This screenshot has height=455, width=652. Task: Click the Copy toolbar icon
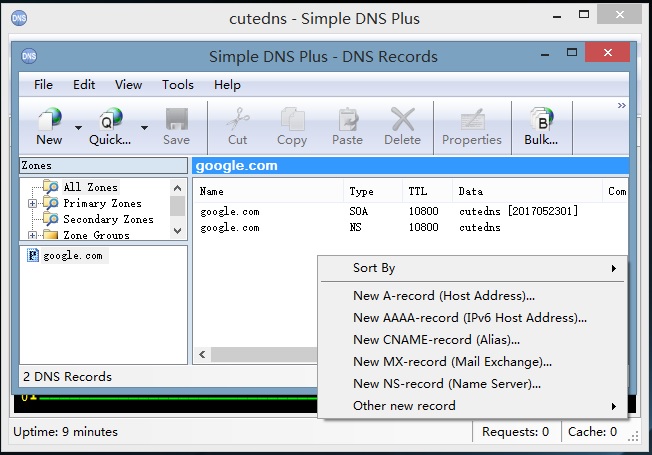point(292,119)
